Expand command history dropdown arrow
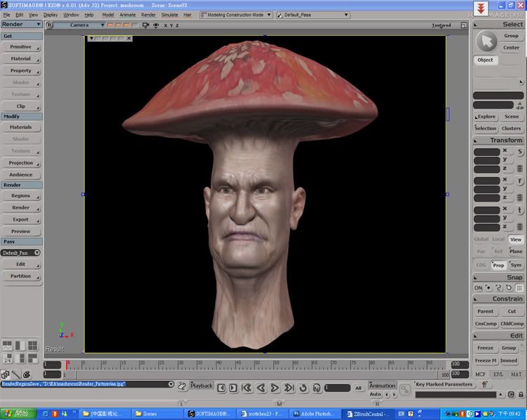Screen dimensions: 527x420 coord(171,384)
